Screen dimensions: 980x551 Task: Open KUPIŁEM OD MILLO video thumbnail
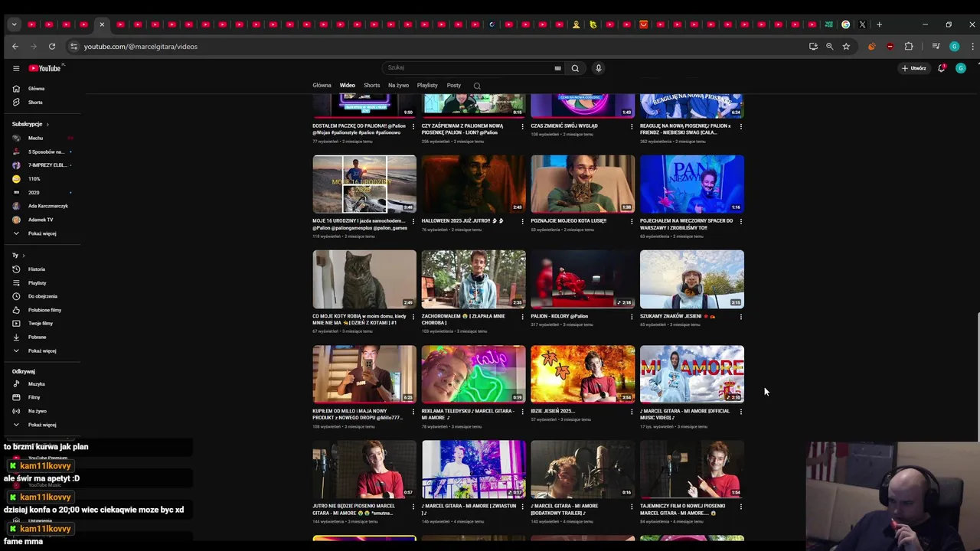(x=364, y=374)
